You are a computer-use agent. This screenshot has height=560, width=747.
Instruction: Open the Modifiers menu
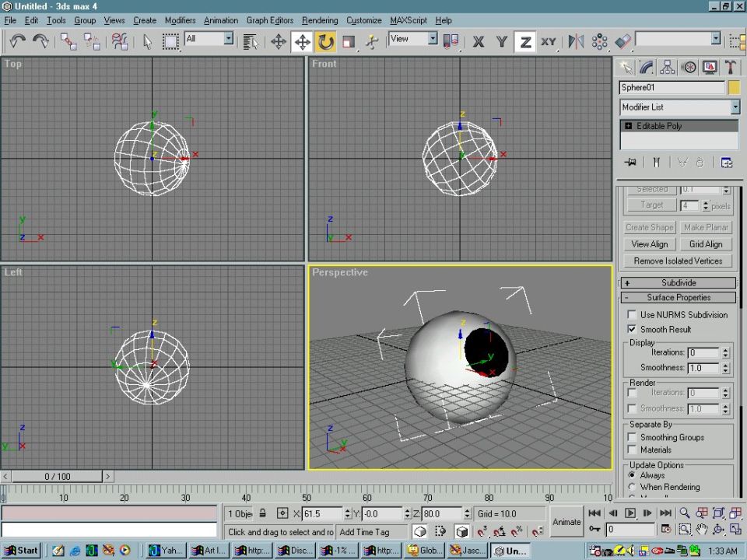(x=180, y=20)
